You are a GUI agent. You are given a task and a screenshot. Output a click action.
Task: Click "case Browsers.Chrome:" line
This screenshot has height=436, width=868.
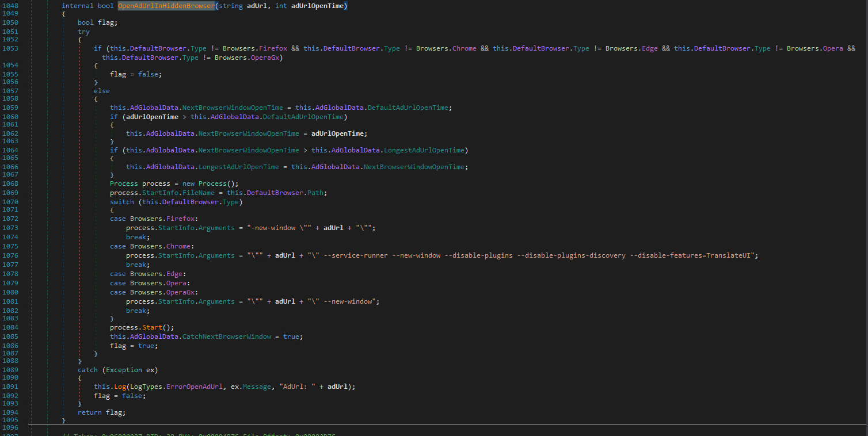(x=152, y=246)
